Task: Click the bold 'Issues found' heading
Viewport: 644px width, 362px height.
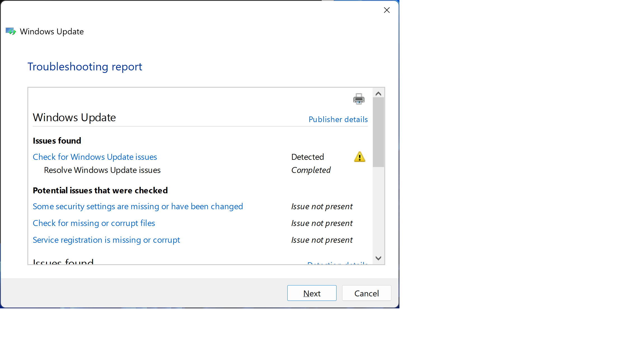Action: (57, 140)
